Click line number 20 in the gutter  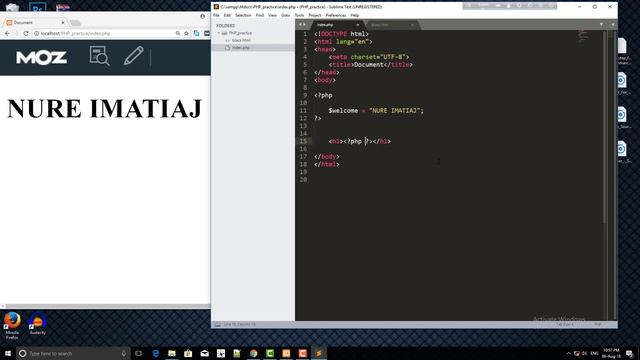(x=303, y=180)
